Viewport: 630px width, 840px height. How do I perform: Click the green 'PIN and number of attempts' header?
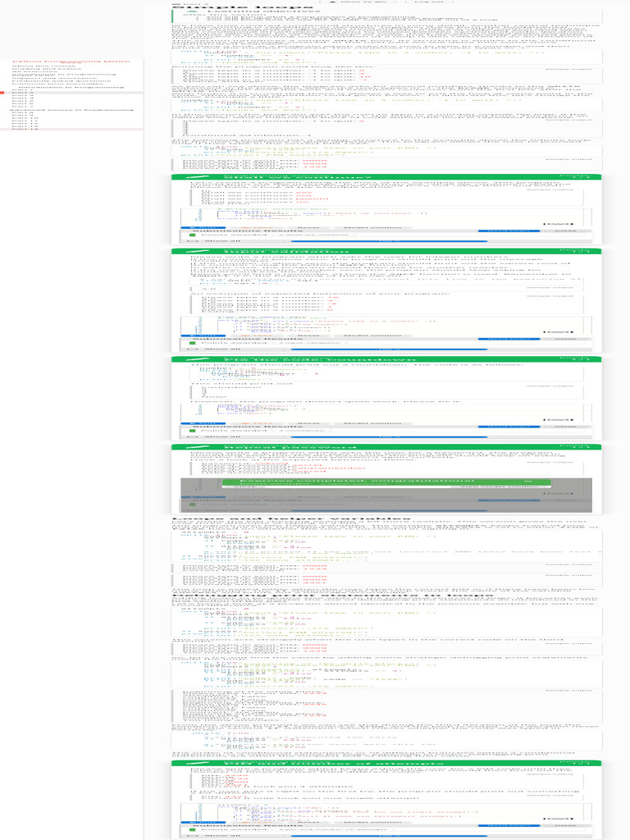coord(386,764)
